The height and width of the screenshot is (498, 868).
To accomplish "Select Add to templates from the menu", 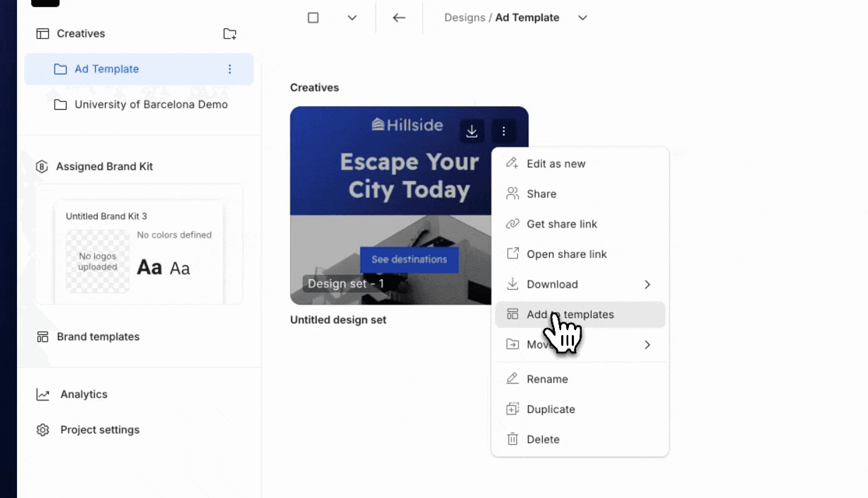I will point(570,315).
